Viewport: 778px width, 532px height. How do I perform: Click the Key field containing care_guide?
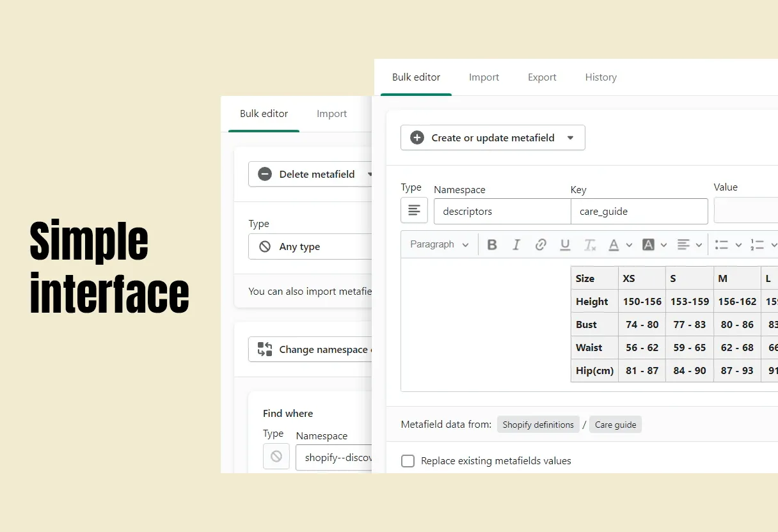point(639,211)
